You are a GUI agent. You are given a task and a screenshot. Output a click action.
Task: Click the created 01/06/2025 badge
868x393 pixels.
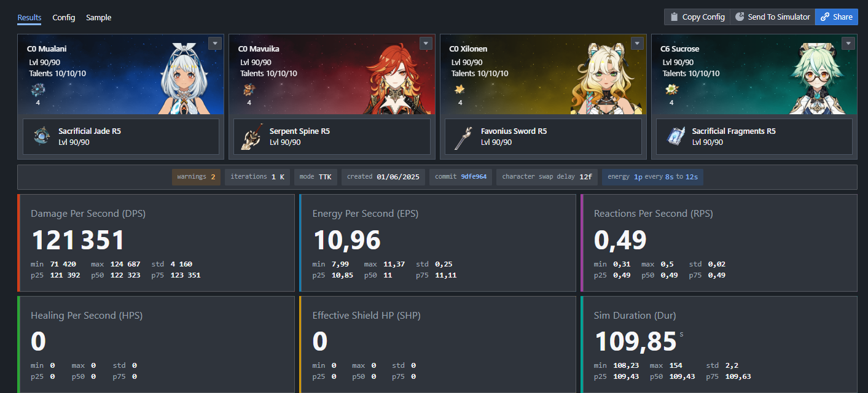pos(383,177)
